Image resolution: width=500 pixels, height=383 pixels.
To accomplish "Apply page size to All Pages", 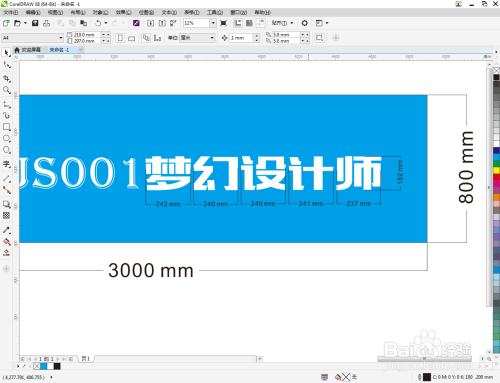I will pos(146,38).
